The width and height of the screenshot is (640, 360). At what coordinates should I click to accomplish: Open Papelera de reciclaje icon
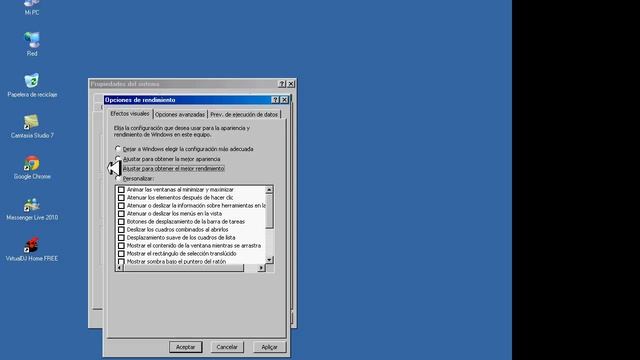32,85
